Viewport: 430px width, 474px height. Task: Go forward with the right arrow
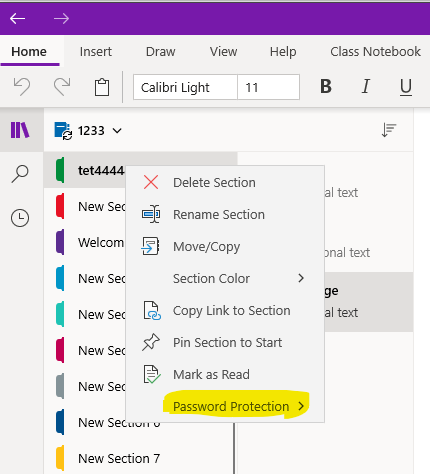[61, 18]
